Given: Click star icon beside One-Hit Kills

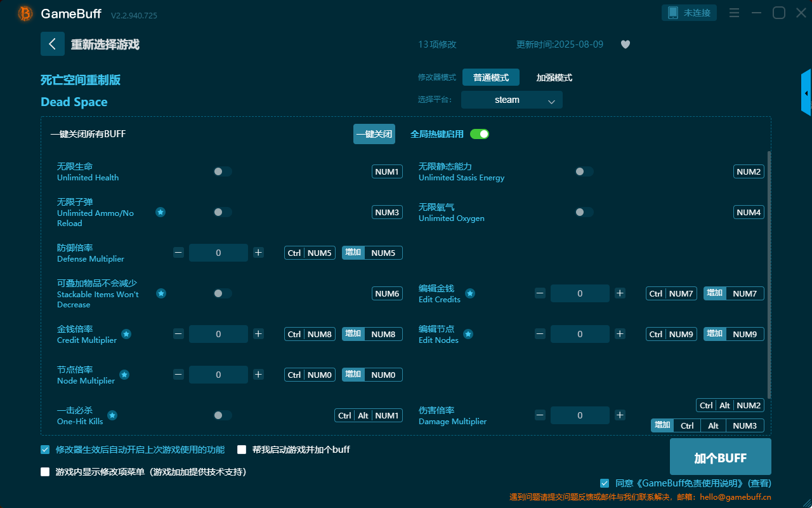Looking at the screenshot, I should click(112, 415).
